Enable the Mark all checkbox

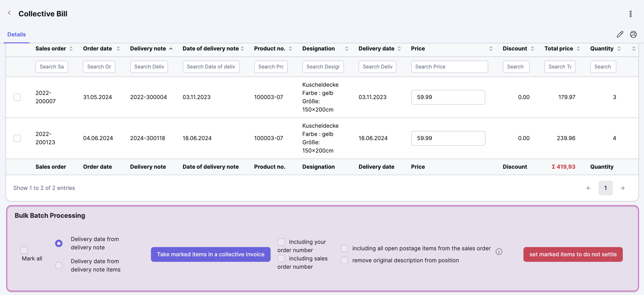[x=24, y=250]
